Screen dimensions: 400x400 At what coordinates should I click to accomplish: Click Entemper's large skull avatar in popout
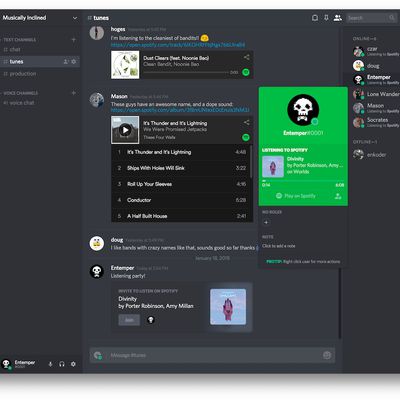(x=303, y=110)
